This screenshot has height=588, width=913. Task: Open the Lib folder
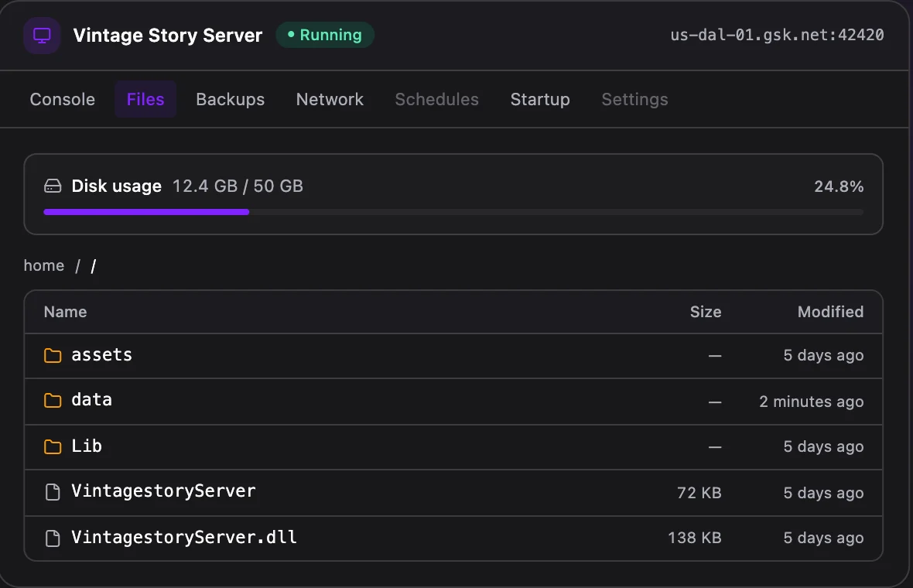coord(86,446)
